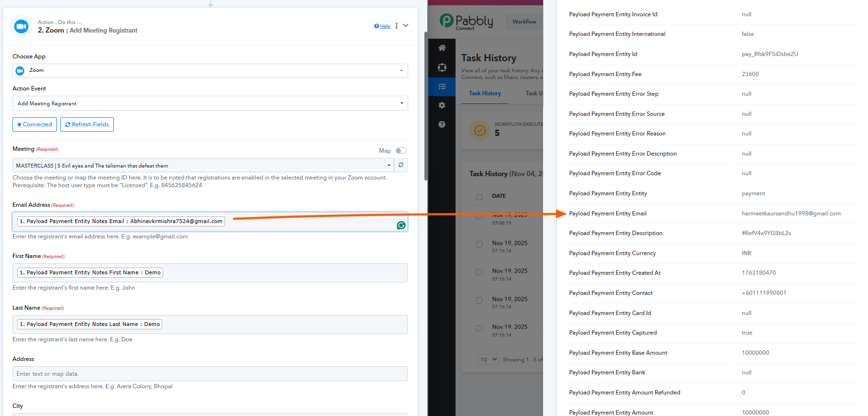The image size is (868, 416).
Task: Click the refresh icon beside Meeting field
Action: point(401,165)
